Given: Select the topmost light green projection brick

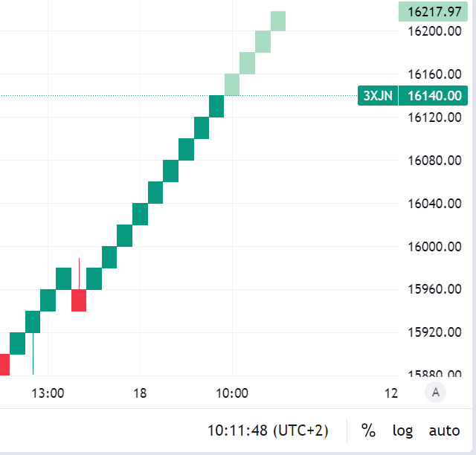Looking at the screenshot, I should [x=278, y=20].
